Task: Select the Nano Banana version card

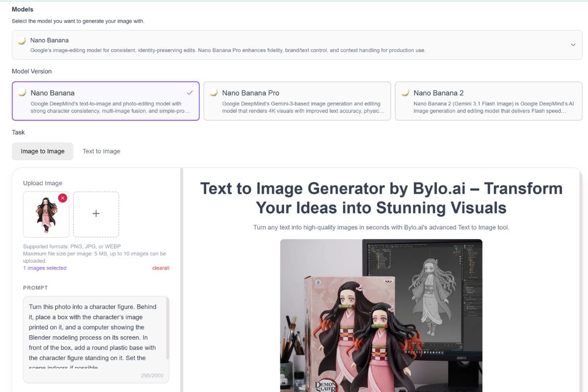Action: [106, 101]
